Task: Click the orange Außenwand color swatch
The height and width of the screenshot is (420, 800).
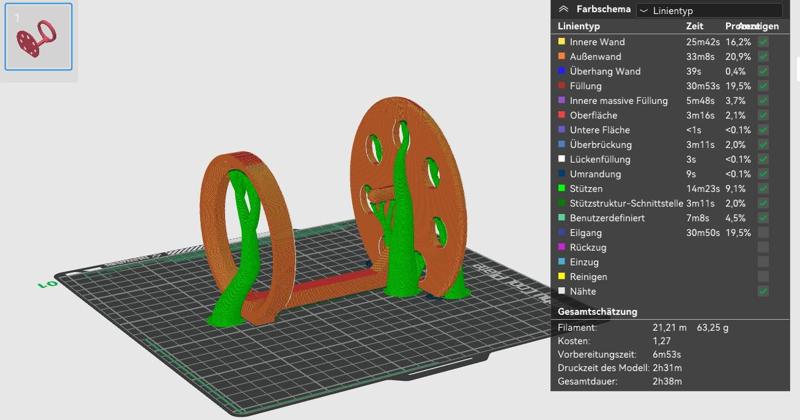Action: pos(562,56)
